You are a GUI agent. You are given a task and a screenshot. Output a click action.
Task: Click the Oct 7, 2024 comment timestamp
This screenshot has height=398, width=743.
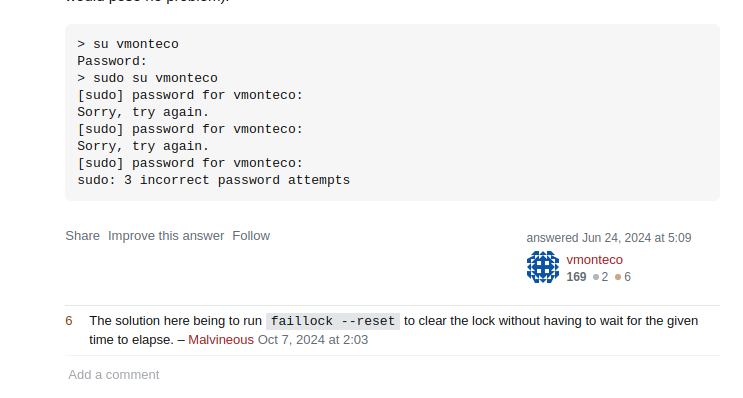point(313,340)
